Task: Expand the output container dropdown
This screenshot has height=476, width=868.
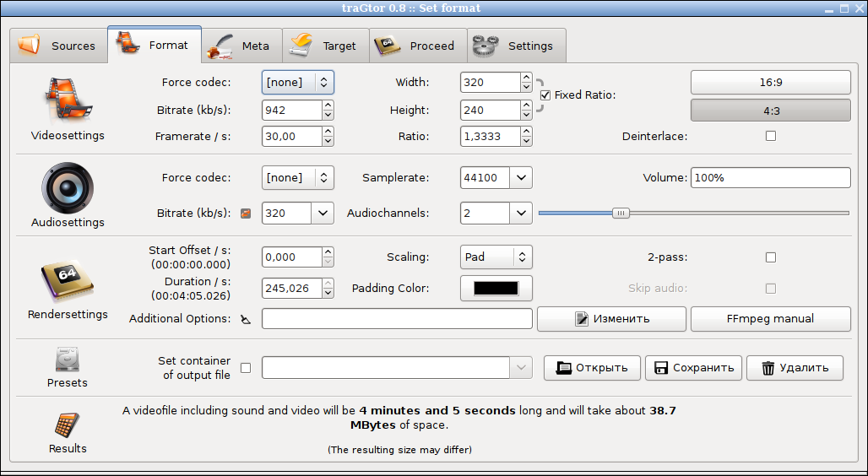Action: pyautogui.click(x=521, y=368)
